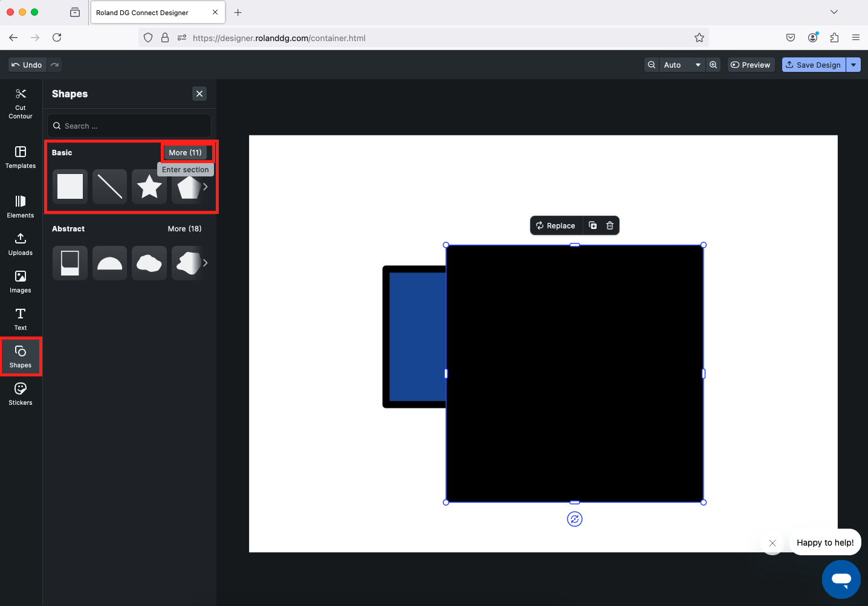The image size is (868, 606).
Task: List all tabs dropdown chevron
Action: [x=834, y=12]
